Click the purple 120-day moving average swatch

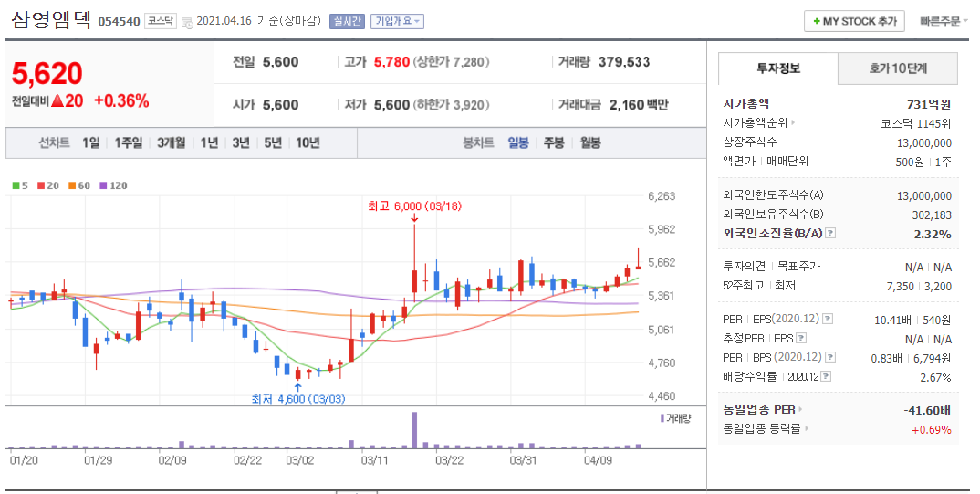103,185
